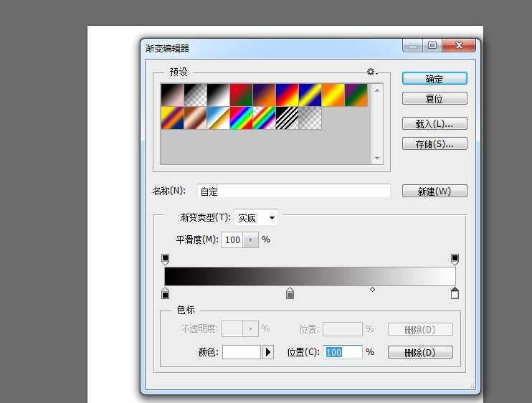Open the 颜色 color swatch picker

pos(242,352)
